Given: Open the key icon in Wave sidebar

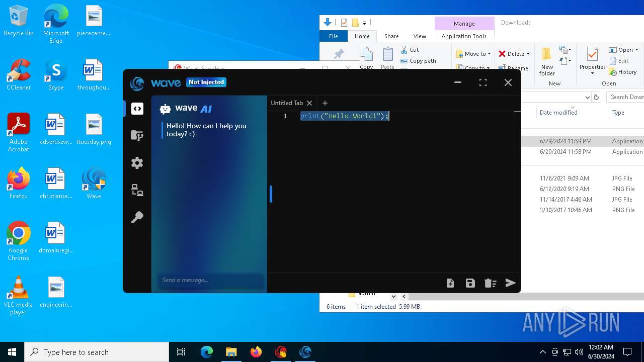Looking at the screenshot, I should (x=137, y=217).
